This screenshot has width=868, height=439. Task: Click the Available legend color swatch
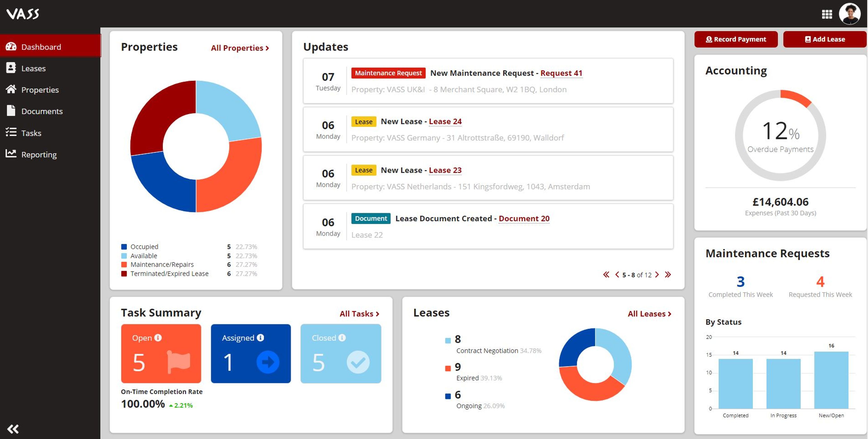click(124, 256)
